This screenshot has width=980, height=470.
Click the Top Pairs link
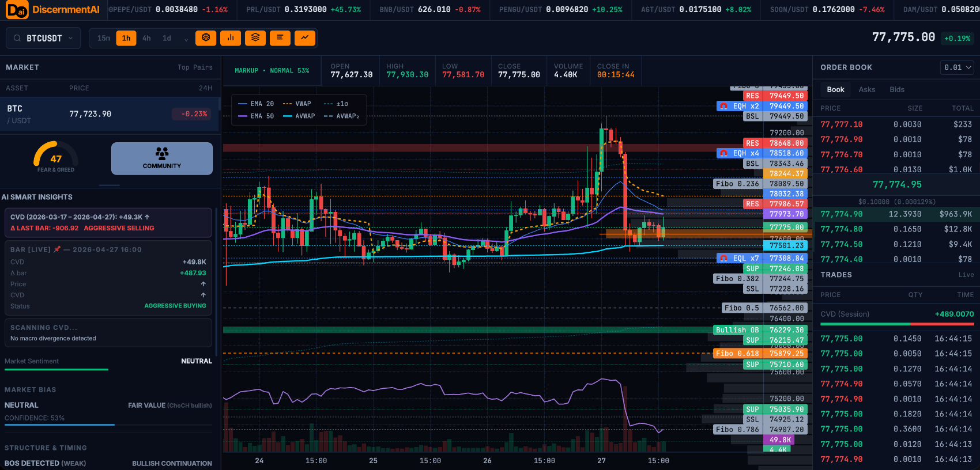pyautogui.click(x=195, y=67)
